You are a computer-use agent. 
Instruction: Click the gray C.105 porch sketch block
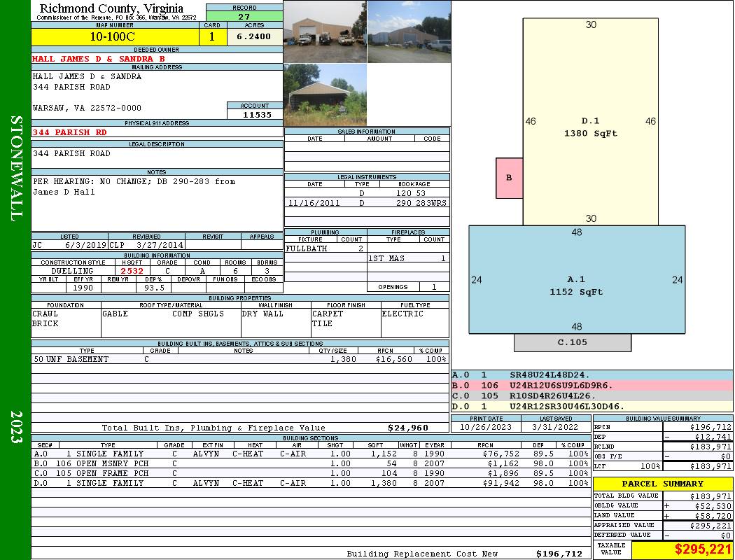click(x=572, y=342)
